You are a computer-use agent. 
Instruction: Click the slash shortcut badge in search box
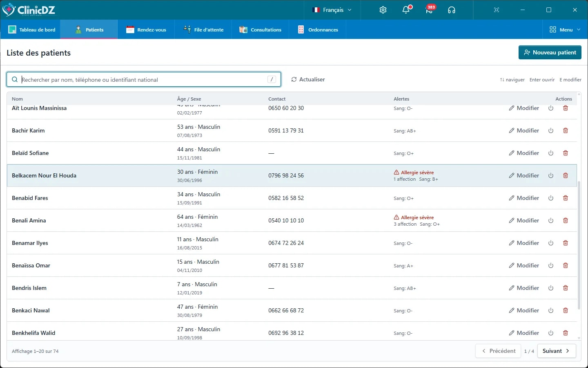(272, 79)
